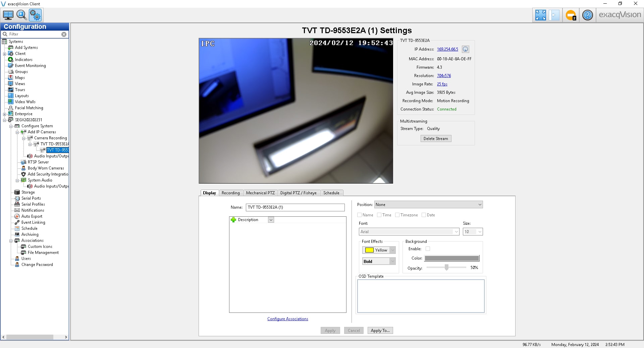Select Body Worn Cameras icon in tree
Screen dimensions: 644x348
[23, 168]
